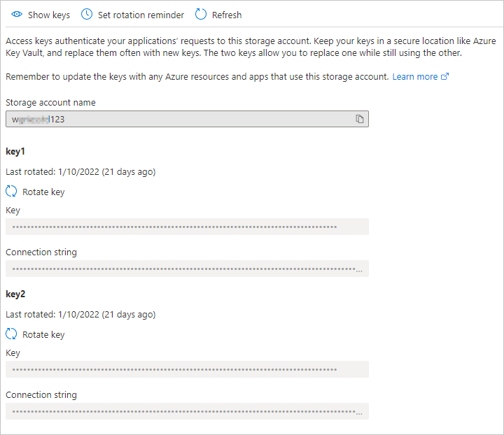Click key1 Last rotated date text
This screenshot has width=504, height=435.
80,172
